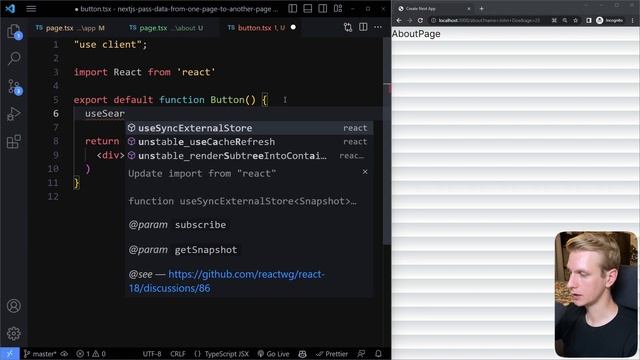
Task: Toggle the browser side panel icon
Action: 589,20
